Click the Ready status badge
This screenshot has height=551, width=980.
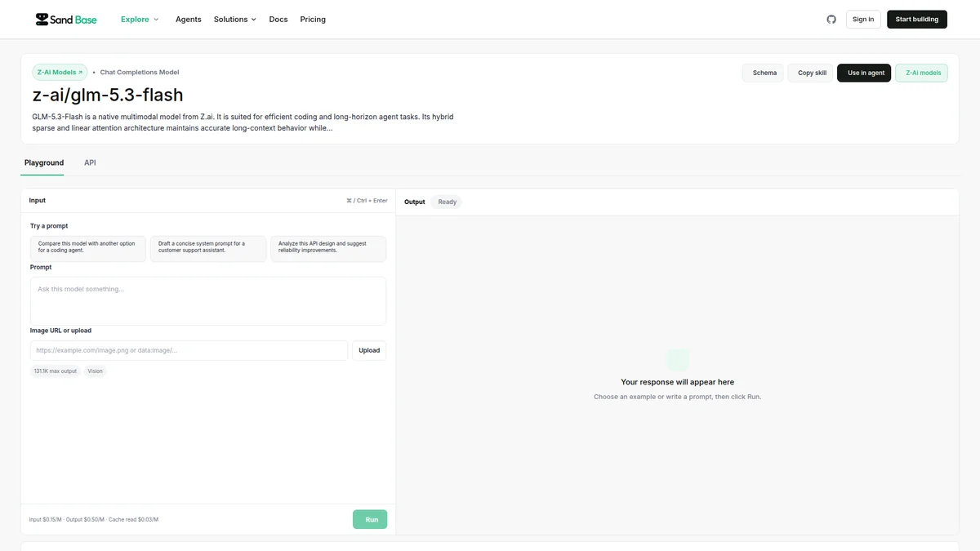(x=447, y=202)
